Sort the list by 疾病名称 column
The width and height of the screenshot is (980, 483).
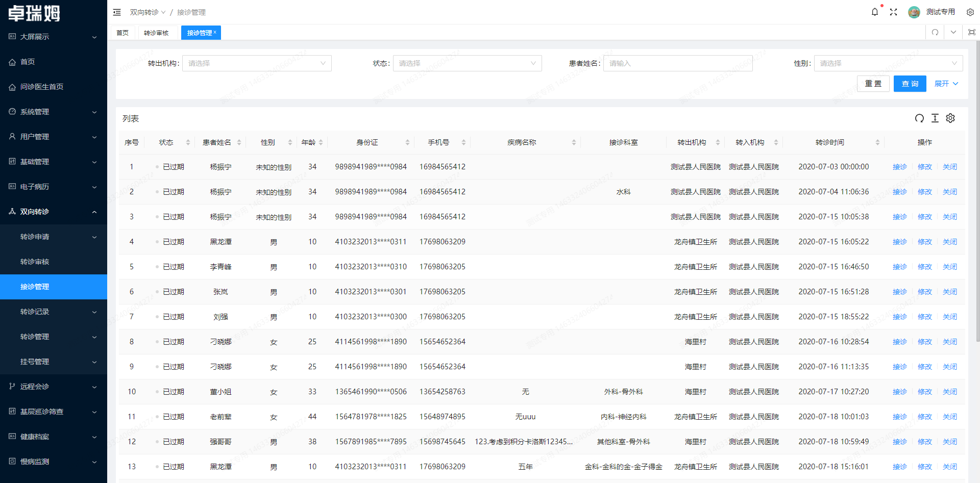574,142
